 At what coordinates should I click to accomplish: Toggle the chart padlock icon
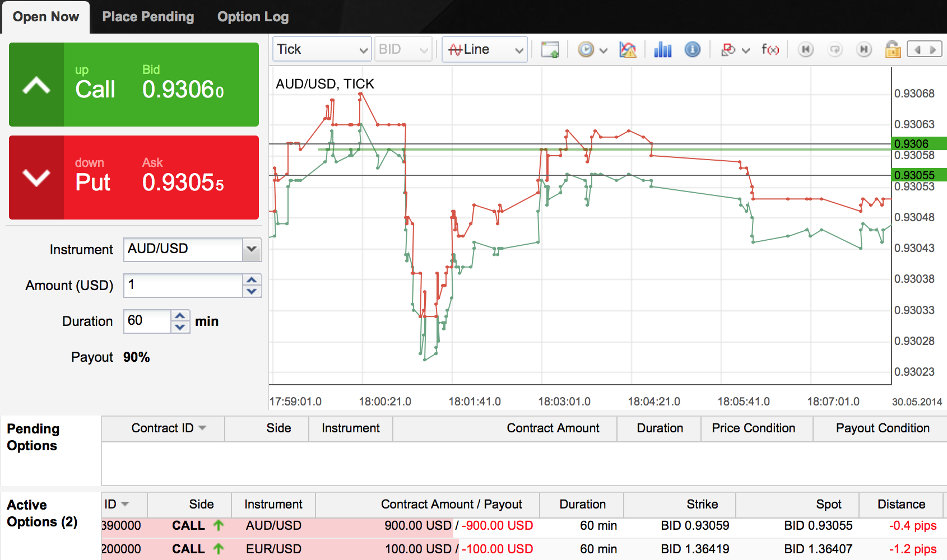(893, 50)
